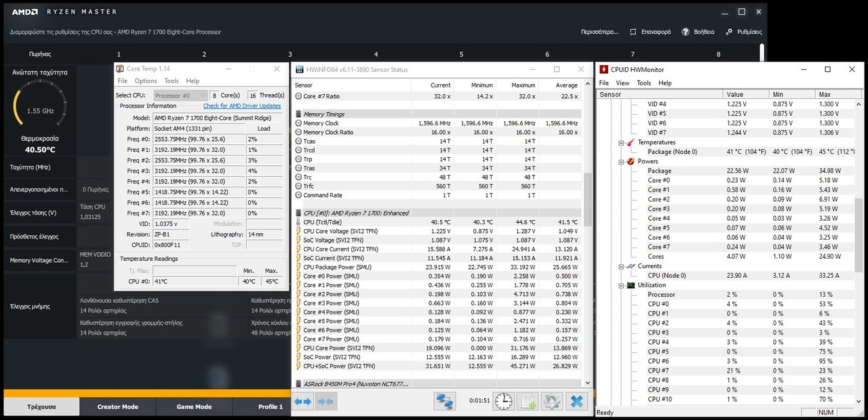This screenshot has width=868, height=420.
Task: Click the CPUID HWMonitor title bar logo
Action: (604, 69)
